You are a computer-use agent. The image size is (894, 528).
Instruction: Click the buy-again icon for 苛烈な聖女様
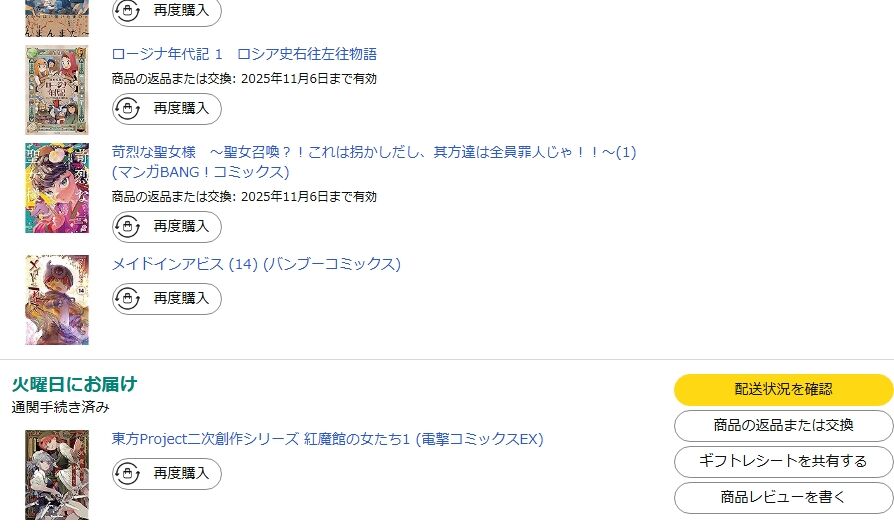pos(129,227)
